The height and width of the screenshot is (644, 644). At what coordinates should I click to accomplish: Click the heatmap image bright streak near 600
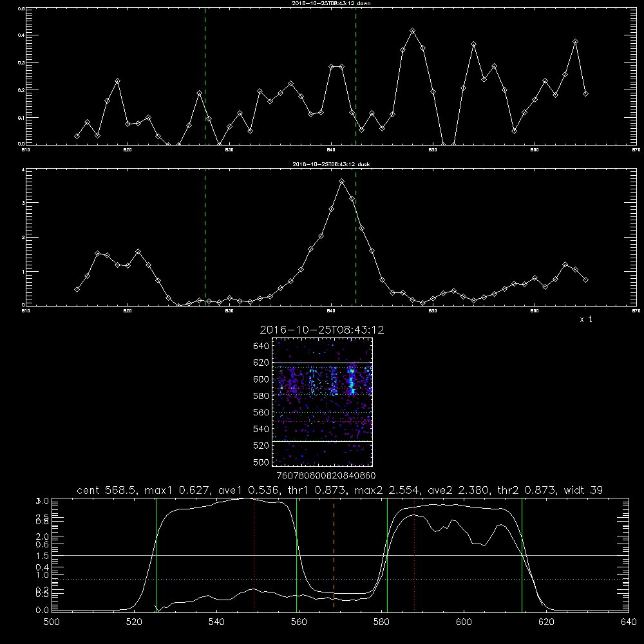coord(352,380)
